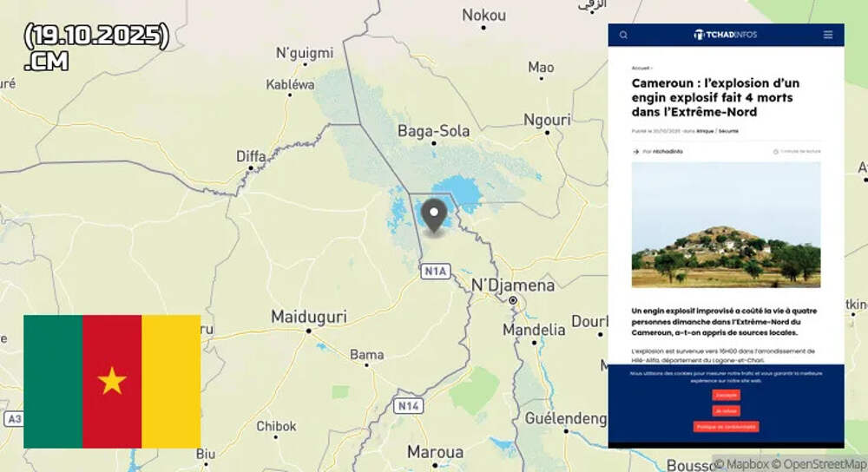The height and width of the screenshot is (472, 868).
Task: Click the article's hill village photo
Action: click(x=726, y=225)
